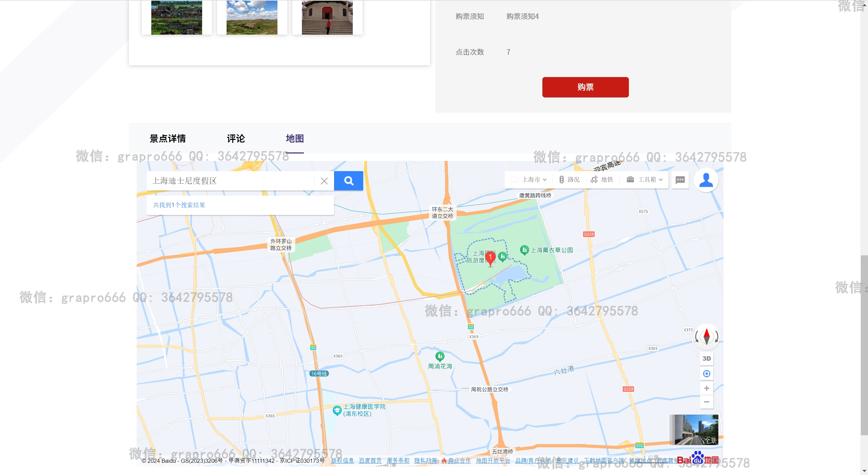Switch to the 景点详情 tab
Viewport: 868px width, 475px height.
click(x=168, y=139)
